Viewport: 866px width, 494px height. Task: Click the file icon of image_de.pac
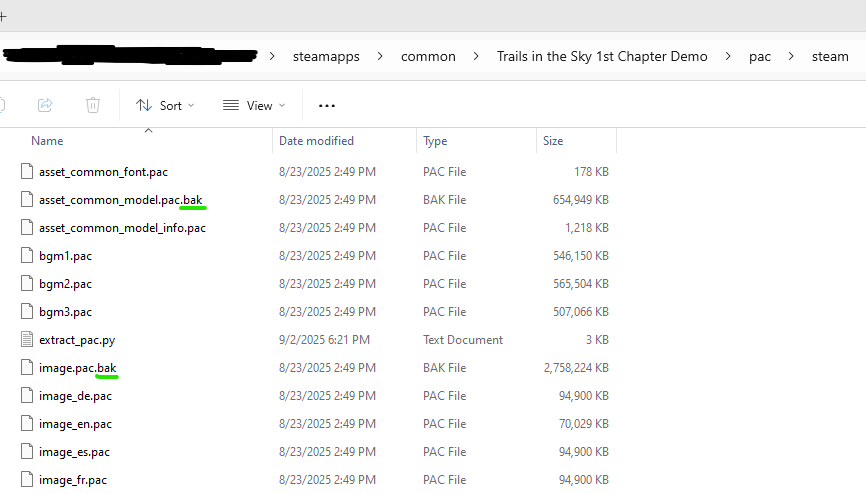(x=27, y=396)
